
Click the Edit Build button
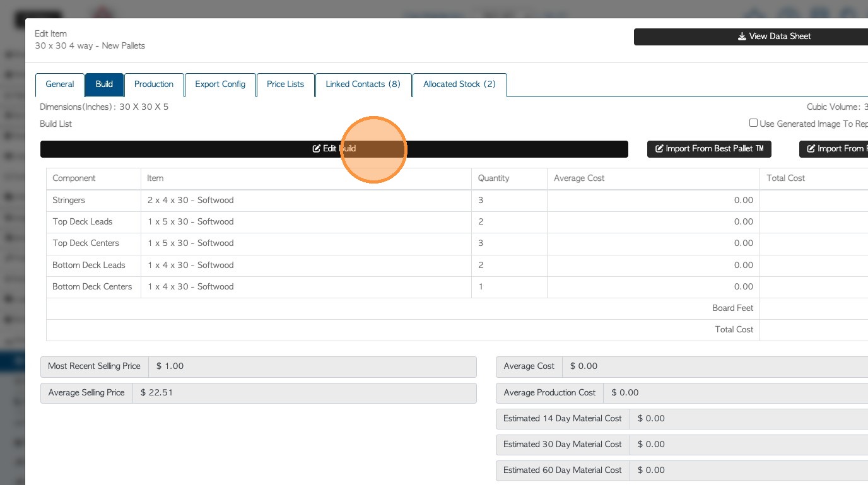[x=334, y=149]
